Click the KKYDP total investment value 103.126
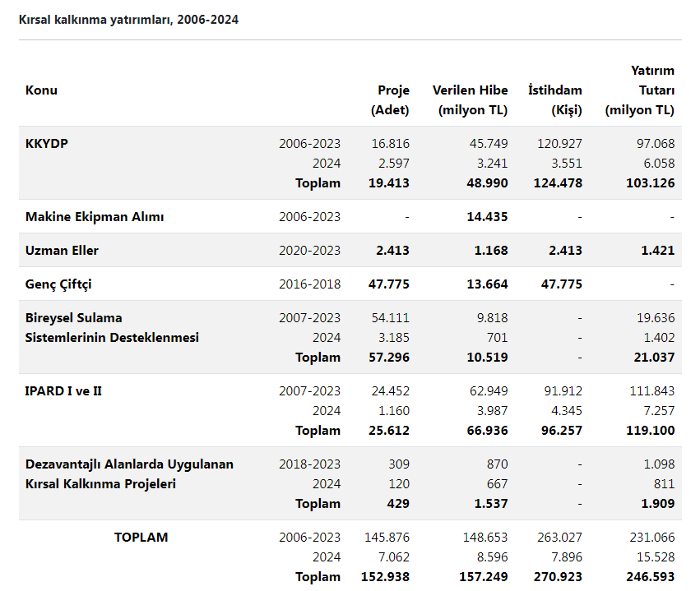 pos(649,183)
